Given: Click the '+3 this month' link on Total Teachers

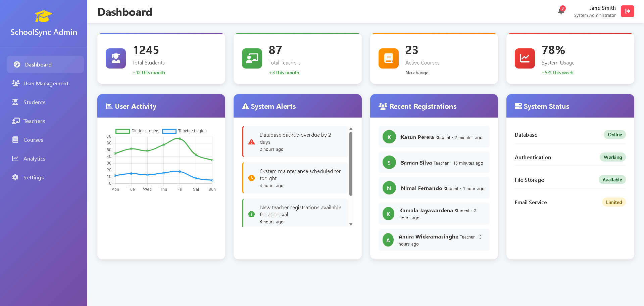Looking at the screenshot, I should [x=284, y=73].
